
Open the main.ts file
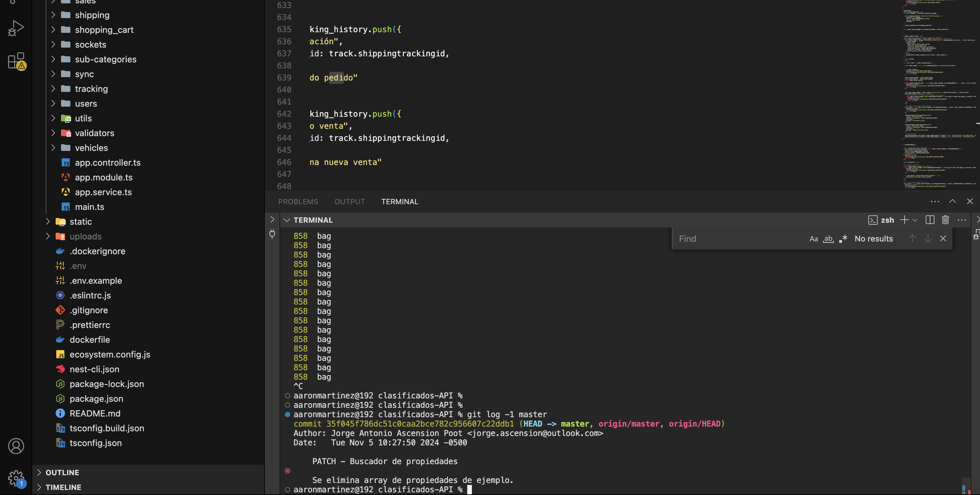click(89, 207)
